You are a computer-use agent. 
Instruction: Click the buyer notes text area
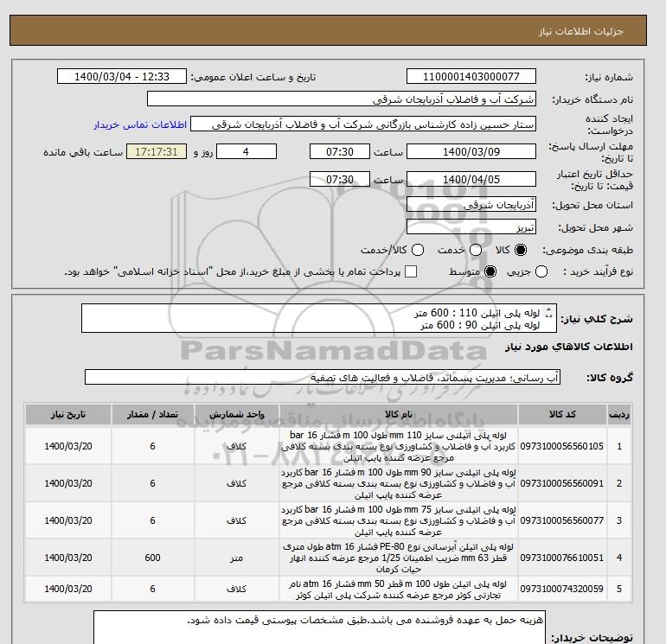[319, 628]
